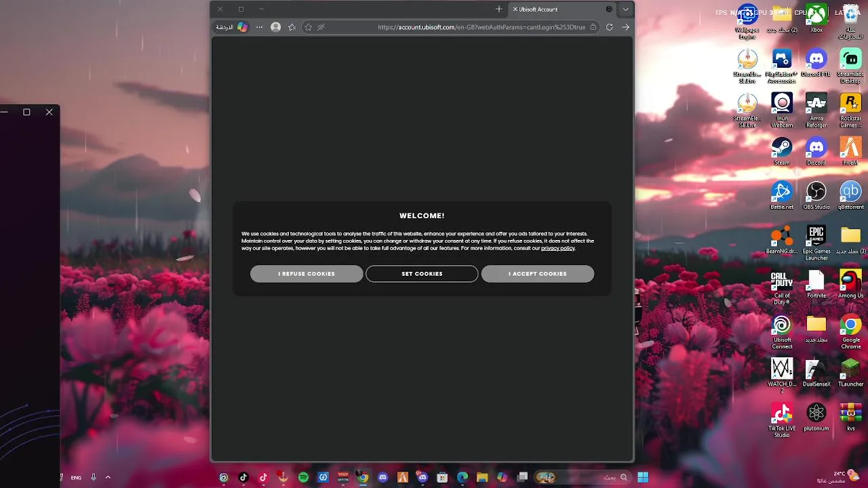Show hidden system tray icons chevron
The height and width of the screenshot is (488, 868).
108,477
